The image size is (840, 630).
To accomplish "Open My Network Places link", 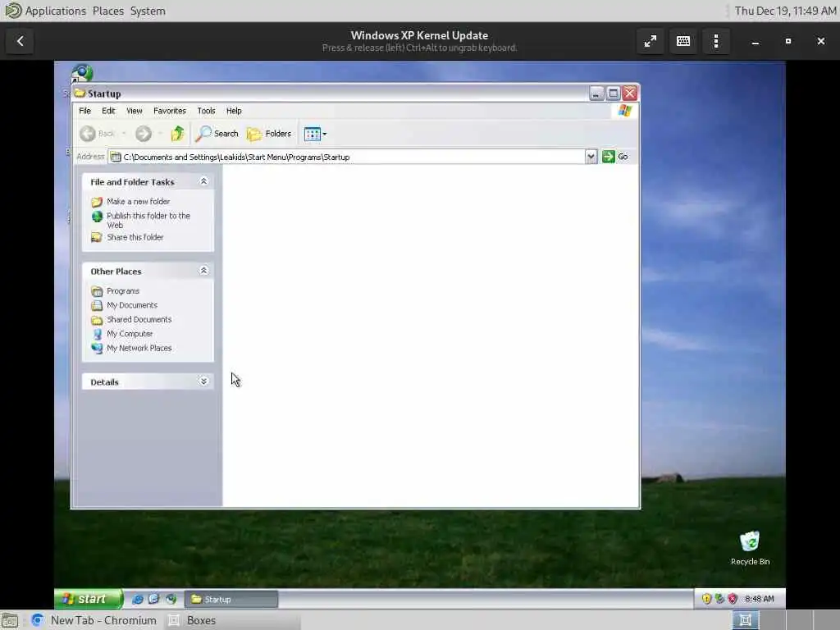I will tap(139, 348).
